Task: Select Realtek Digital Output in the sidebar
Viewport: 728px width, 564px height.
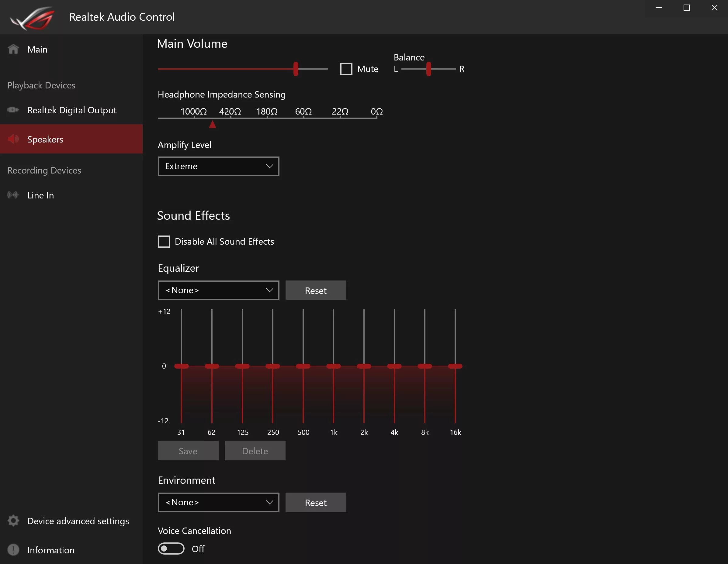Action: 72,110
